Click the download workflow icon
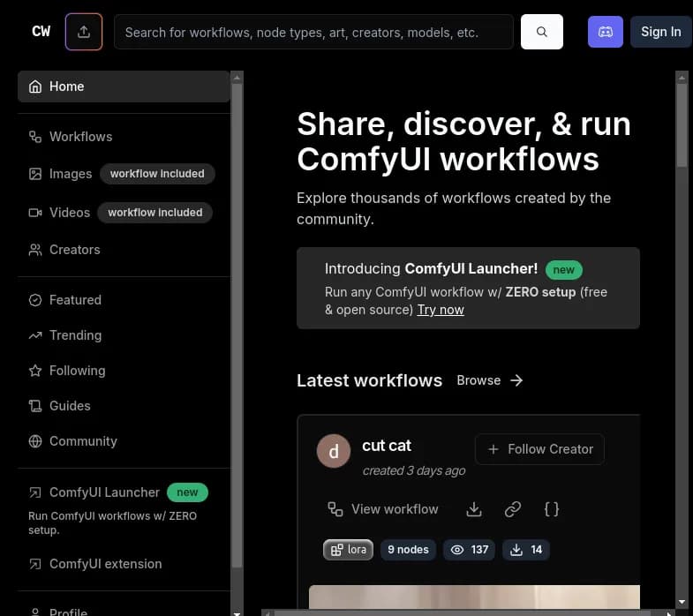The width and height of the screenshot is (693, 616). point(474,509)
